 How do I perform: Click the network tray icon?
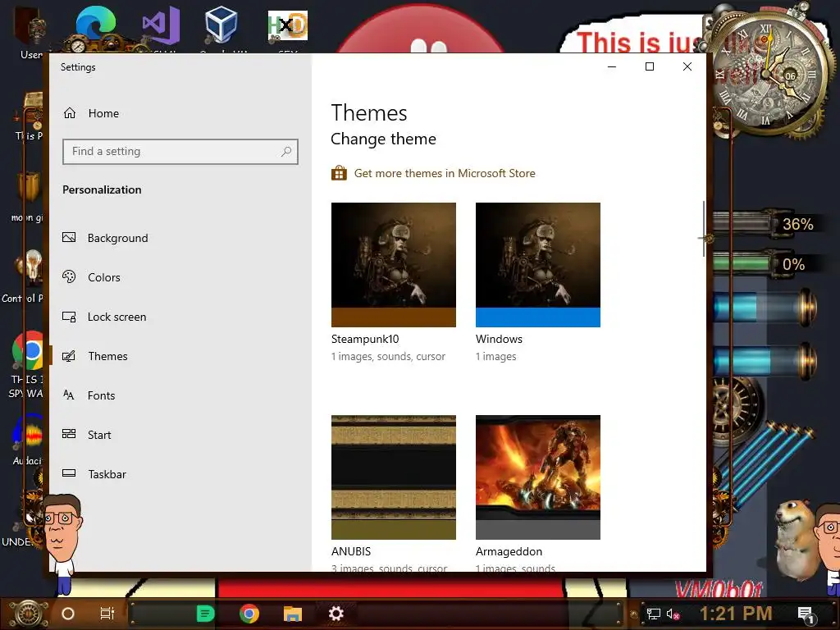pos(654,614)
